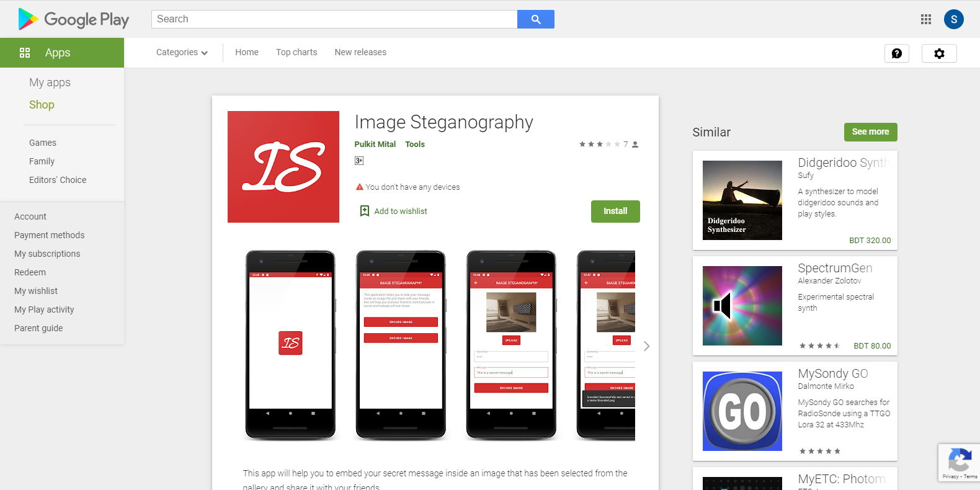Open developer Dalmonte Mirko link
Image resolution: width=980 pixels, height=490 pixels.
pyautogui.click(x=826, y=386)
